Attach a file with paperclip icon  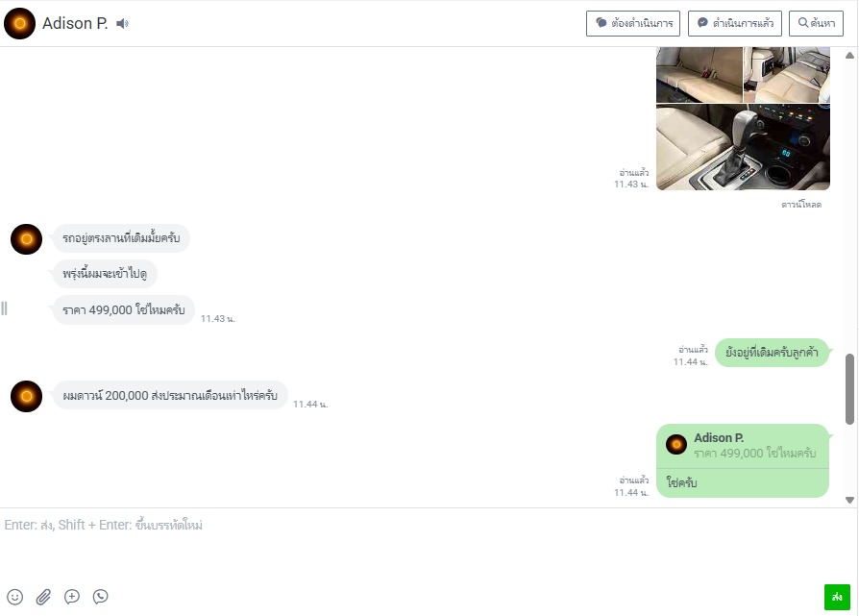pos(43,597)
